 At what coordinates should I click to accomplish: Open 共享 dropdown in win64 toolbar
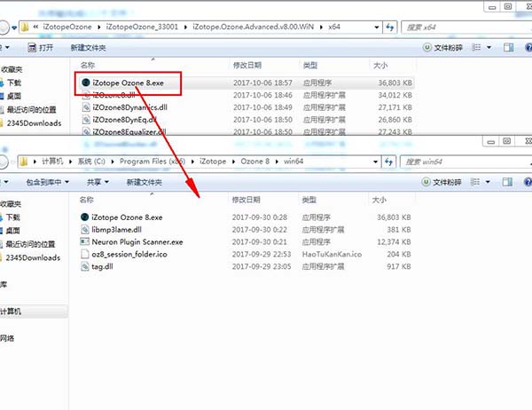(98, 183)
